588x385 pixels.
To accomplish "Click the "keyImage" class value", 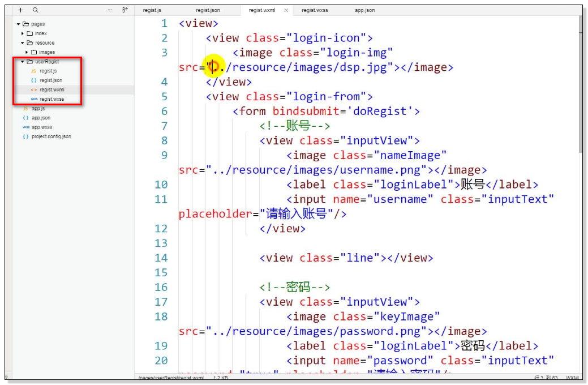I will 406,317.
